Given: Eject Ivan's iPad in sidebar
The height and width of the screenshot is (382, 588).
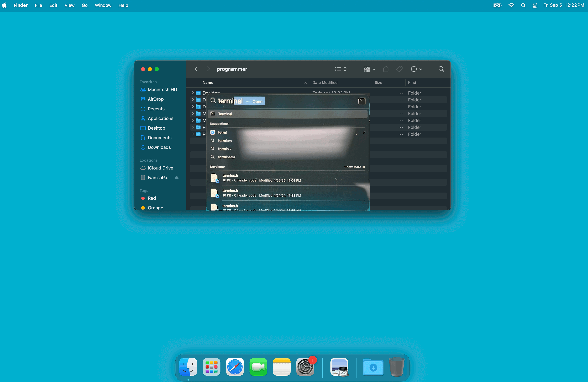Looking at the screenshot, I should point(177,177).
